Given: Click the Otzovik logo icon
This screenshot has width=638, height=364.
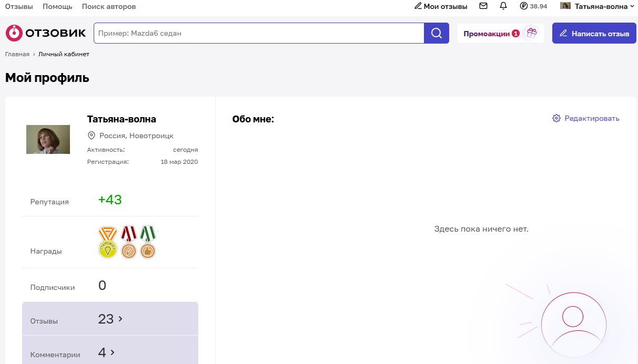Looking at the screenshot, I should click(14, 33).
